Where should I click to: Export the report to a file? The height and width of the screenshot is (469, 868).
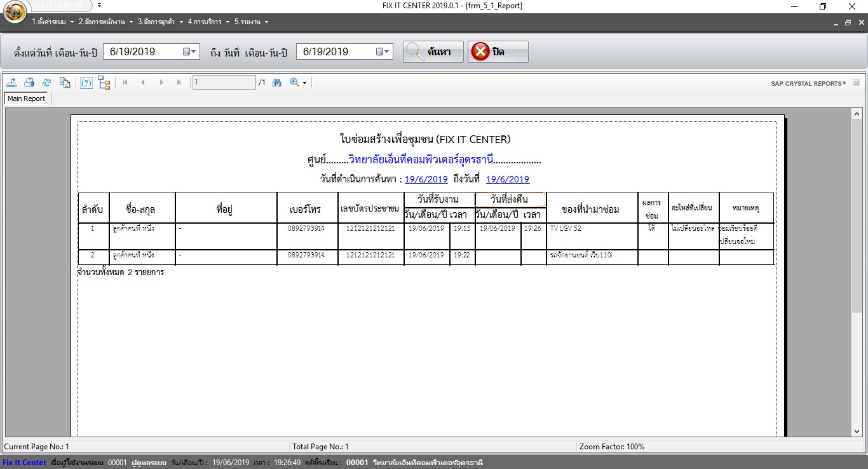13,82
